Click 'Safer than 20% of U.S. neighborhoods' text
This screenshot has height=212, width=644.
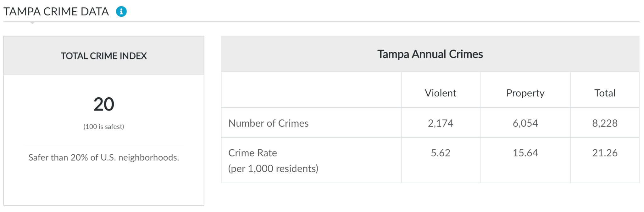(104, 157)
